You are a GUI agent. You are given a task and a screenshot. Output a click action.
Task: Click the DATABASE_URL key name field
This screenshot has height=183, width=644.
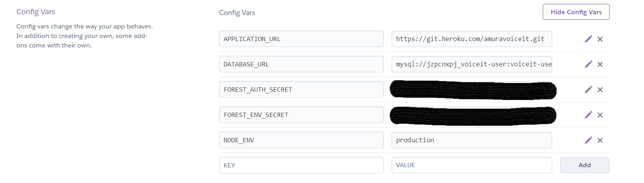[301, 64]
